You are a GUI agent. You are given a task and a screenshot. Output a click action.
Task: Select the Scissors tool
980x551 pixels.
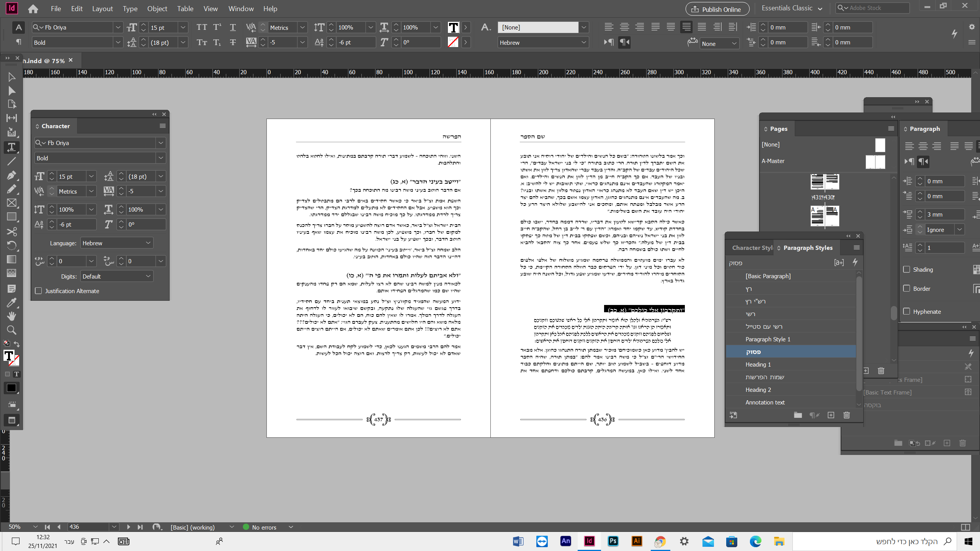pos(11,231)
